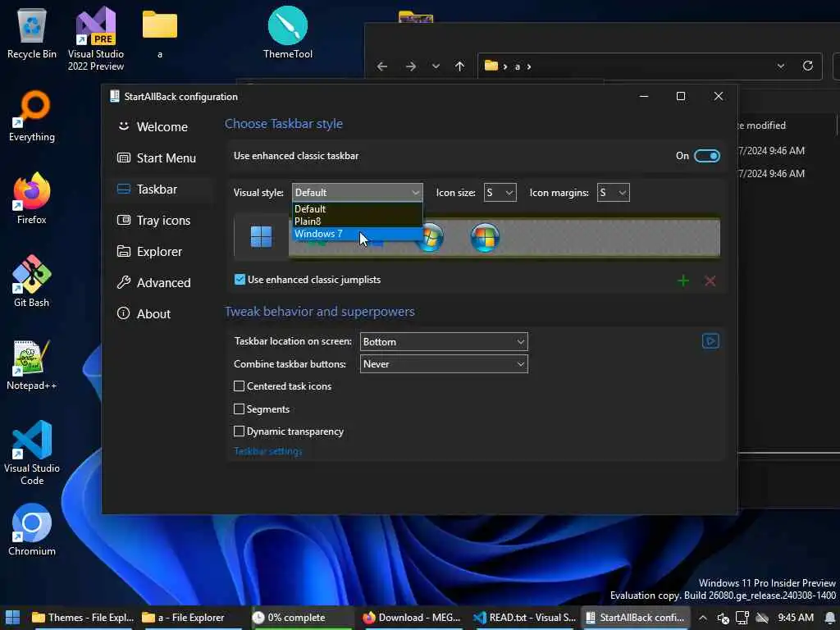
Task: Launch Everything search shortcut
Action: (x=32, y=116)
